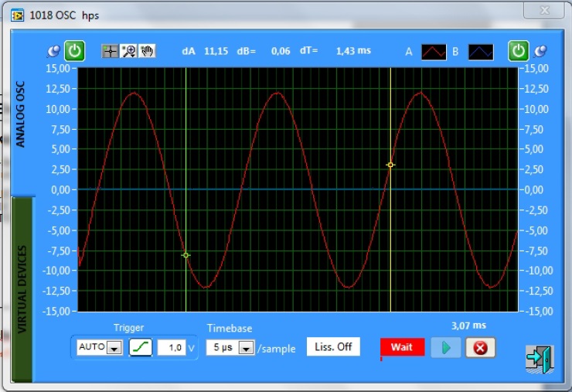Open channel B blue trace color swatch
The width and height of the screenshot is (572, 392).
481,53
